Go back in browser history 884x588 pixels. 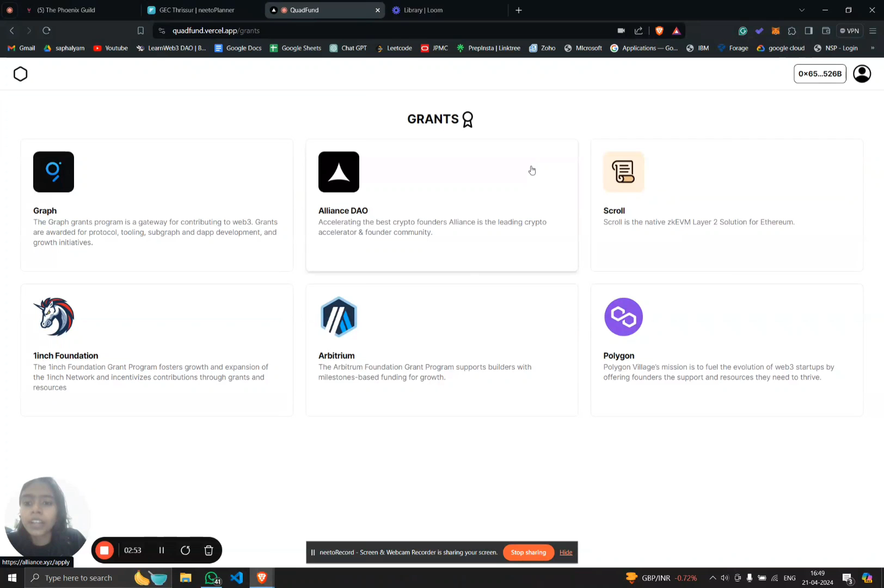click(x=12, y=30)
